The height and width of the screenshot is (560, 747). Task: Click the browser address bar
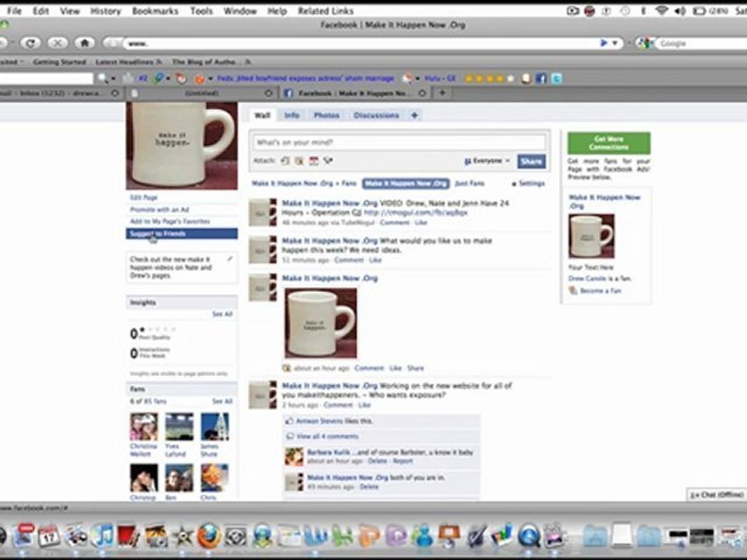pos(361,44)
